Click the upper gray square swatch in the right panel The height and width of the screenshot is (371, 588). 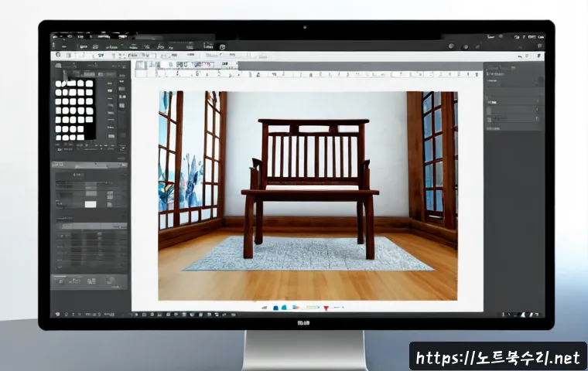[x=489, y=111]
